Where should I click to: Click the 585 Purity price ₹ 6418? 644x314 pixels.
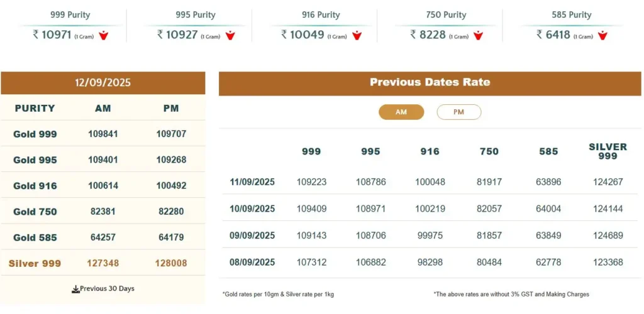(x=553, y=35)
